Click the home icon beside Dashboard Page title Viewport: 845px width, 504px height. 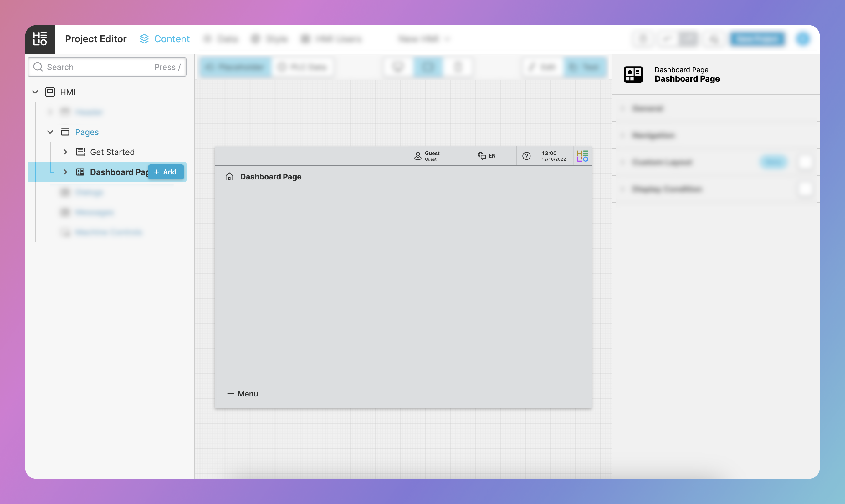pos(229,177)
